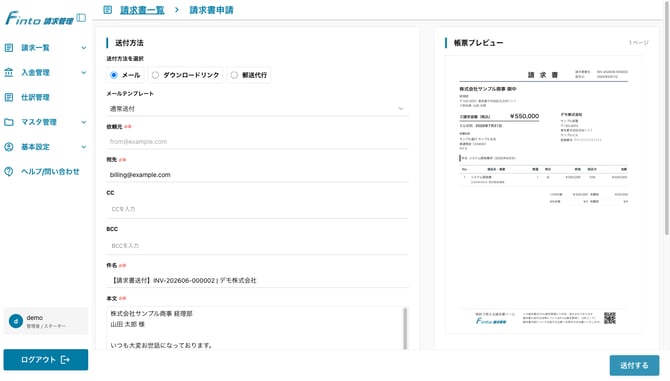Screen dimensions: 670x381
Task: Click the 基本設定 user-settings icon
Action: tap(9, 147)
